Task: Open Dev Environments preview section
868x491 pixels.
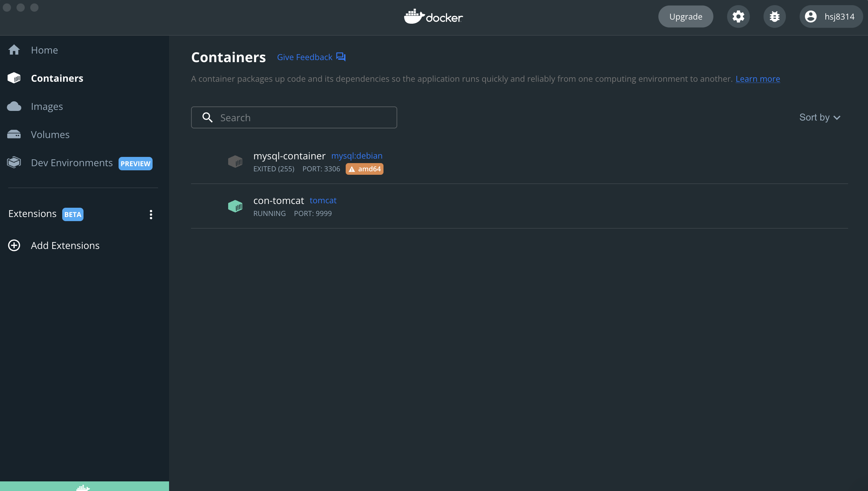Action: [72, 163]
